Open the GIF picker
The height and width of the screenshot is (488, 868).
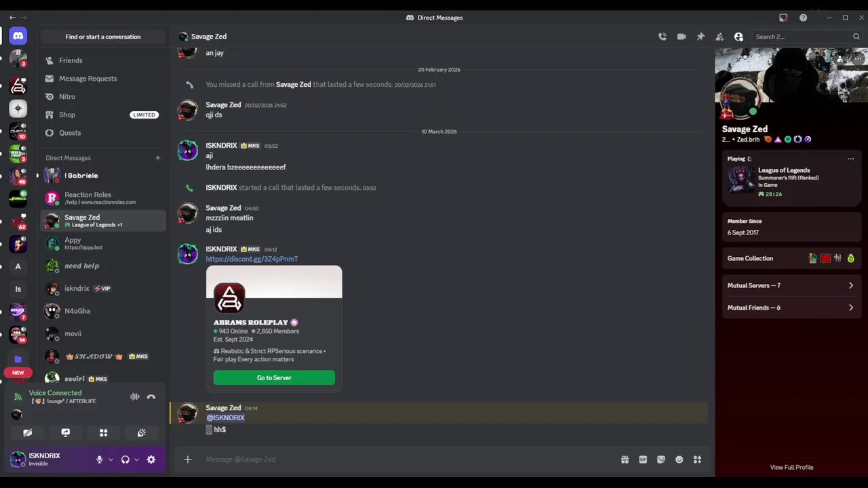coord(643,460)
